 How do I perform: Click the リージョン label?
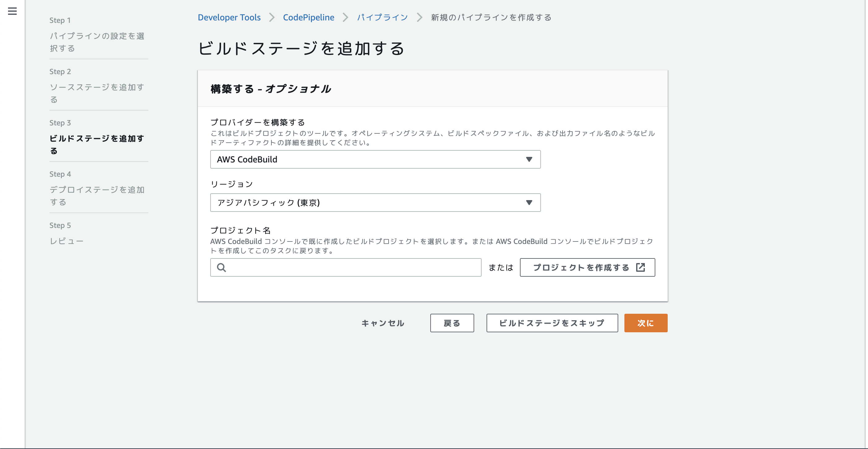[232, 184]
